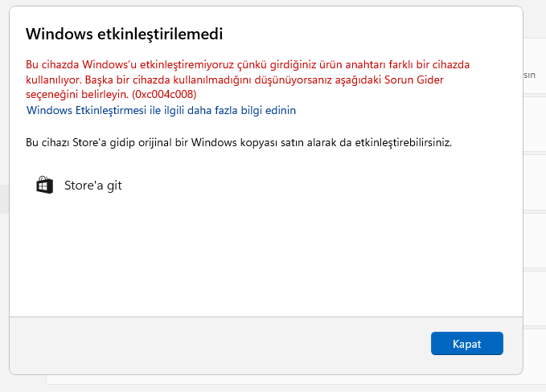Click the red activation error message
The height and width of the screenshot is (392, 546).
[248, 80]
